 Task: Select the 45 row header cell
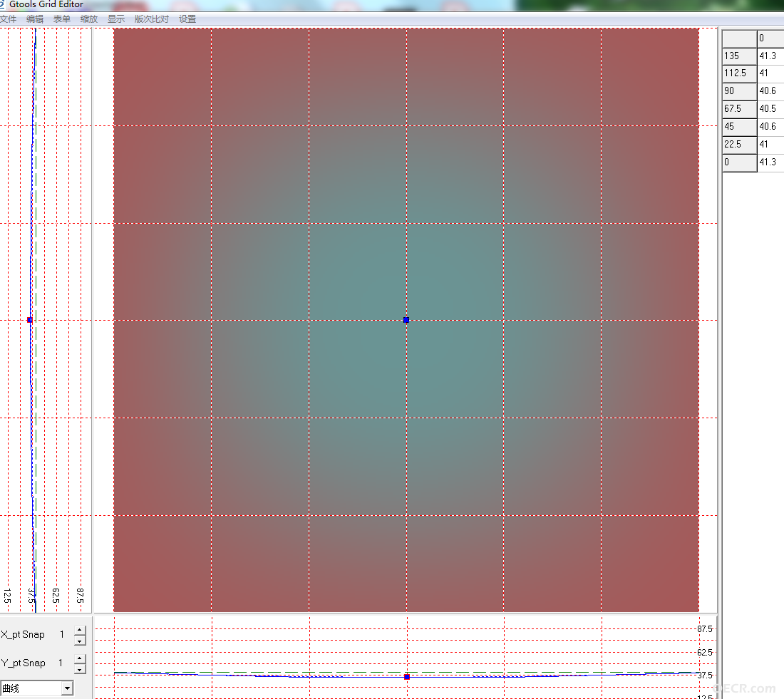[740, 127]
